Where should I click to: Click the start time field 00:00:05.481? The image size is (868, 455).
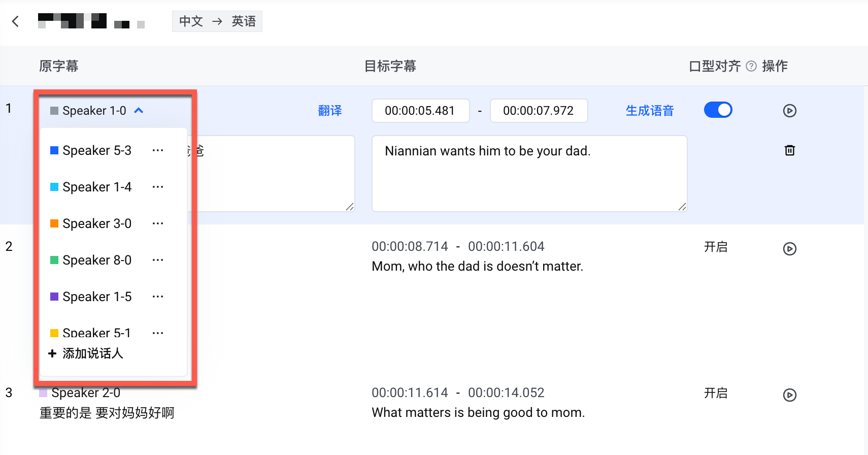pos(420,111)
